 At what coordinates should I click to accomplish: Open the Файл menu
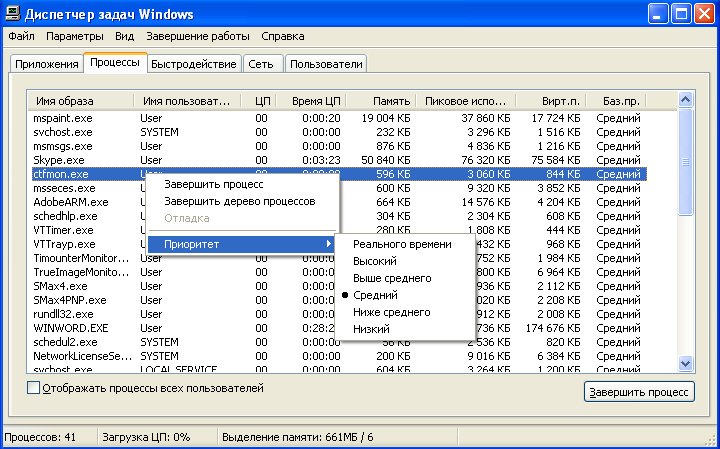click(x=22, y=36)
